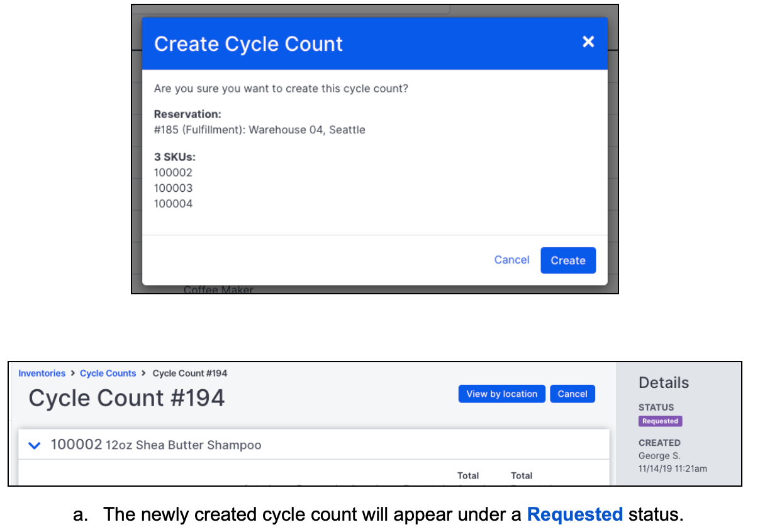Viewport: 760px width, 532px height.
Task: Switch to View by location
Action: click(501, 394)
